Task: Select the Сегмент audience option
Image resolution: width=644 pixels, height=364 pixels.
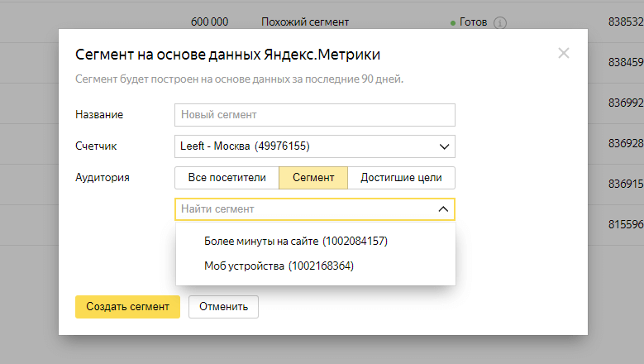Action: point(313,178)
